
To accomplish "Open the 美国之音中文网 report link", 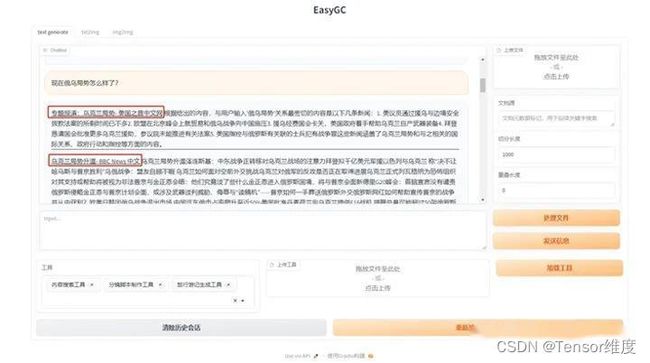I will tap(106, 113).
